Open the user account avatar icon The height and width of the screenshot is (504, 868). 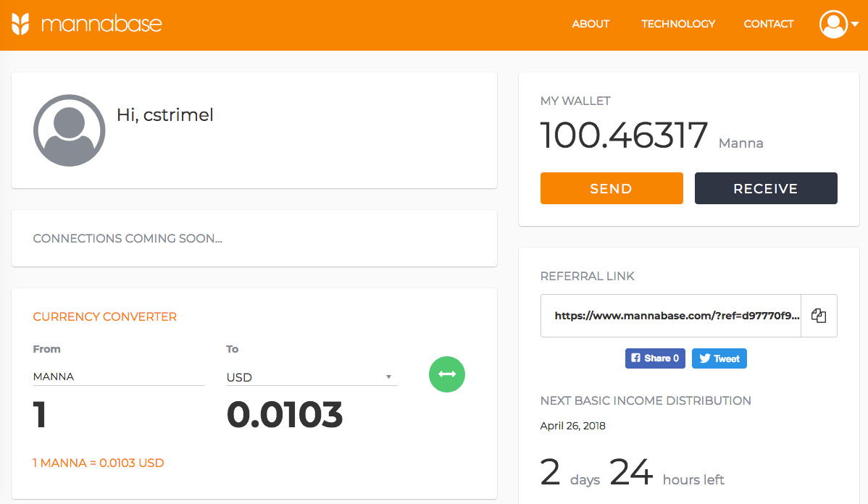point(834,24)
